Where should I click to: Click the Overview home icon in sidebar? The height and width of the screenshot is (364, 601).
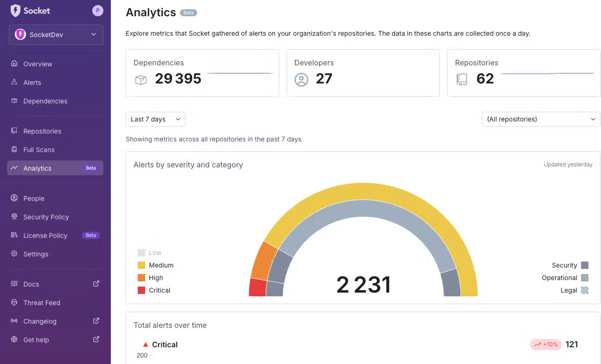[x=14, y=64]
